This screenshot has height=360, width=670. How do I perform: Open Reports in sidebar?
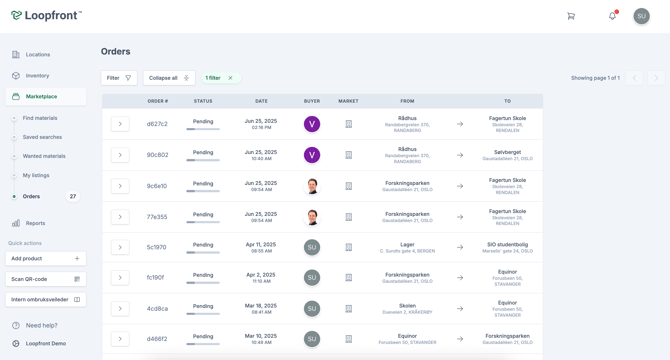(35, 223)
